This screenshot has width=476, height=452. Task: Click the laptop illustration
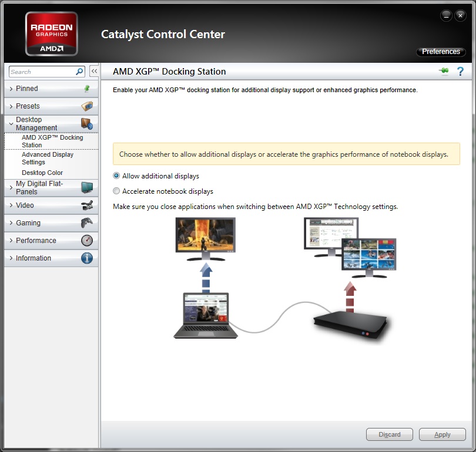206,316
